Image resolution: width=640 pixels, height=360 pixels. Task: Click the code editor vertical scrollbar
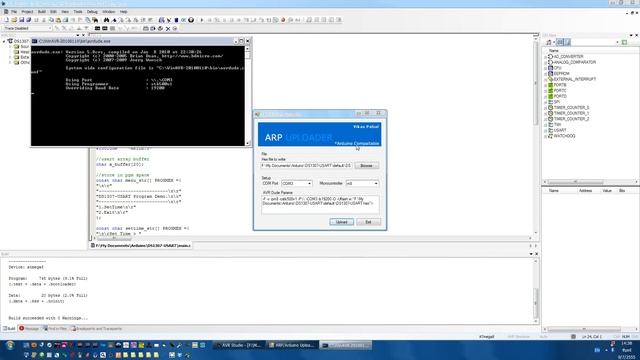coord(536,136)
